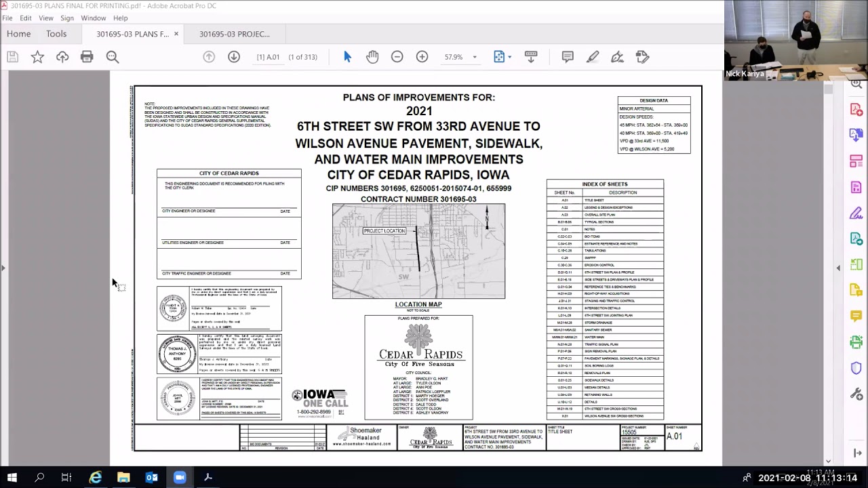Expand fit page options dropdown arrow
Screen dimensions: 868x488
pos(509,57)
